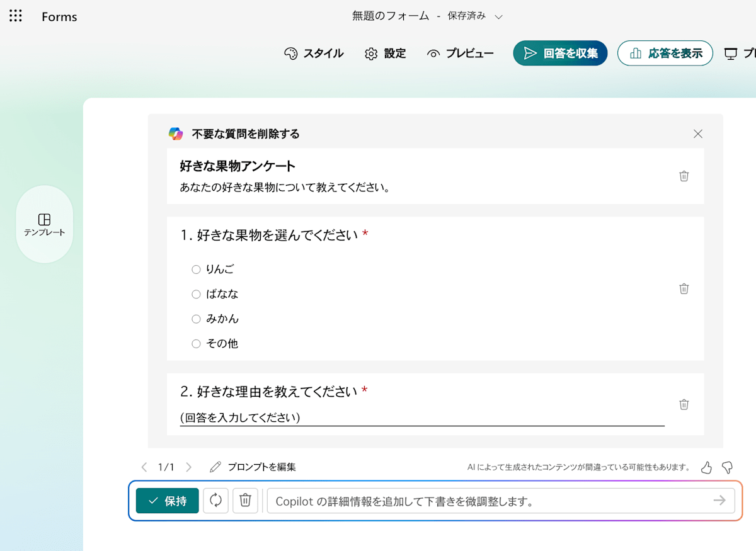Click 回答を収集 collect responses button
This screenshot has height=551, width=756.
tap(560, 54)
